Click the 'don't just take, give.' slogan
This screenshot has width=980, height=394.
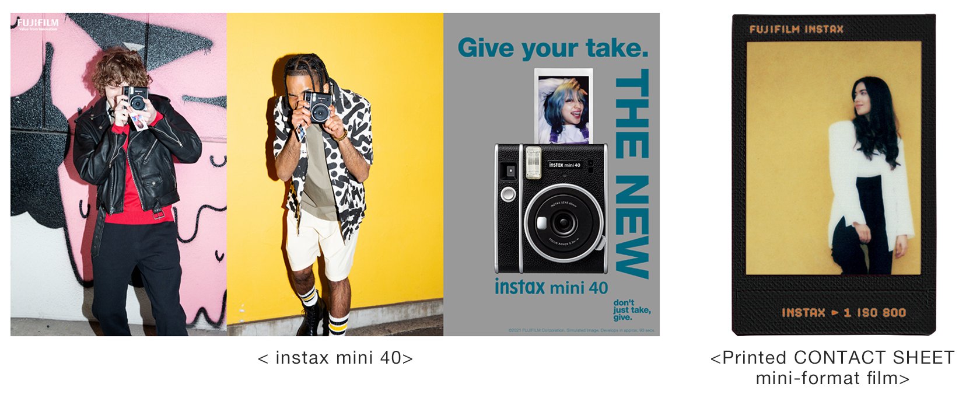(632, 310)
